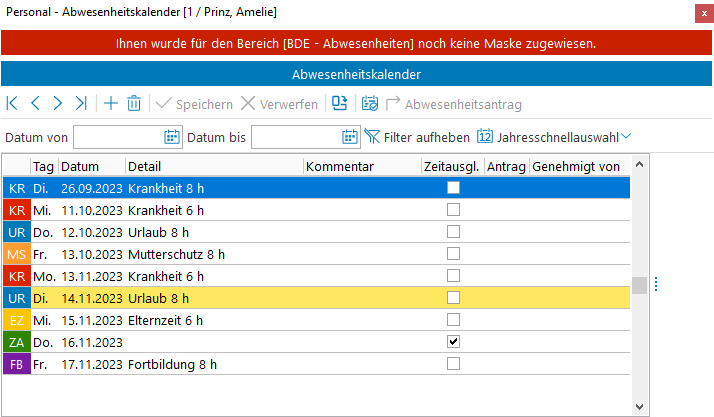
Task: Open calendar picker for Datum von
Action: pos(171,137)
